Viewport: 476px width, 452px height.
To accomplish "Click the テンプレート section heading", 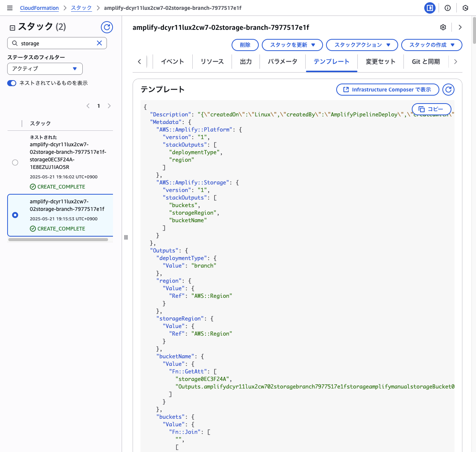I will pos(163,90).
